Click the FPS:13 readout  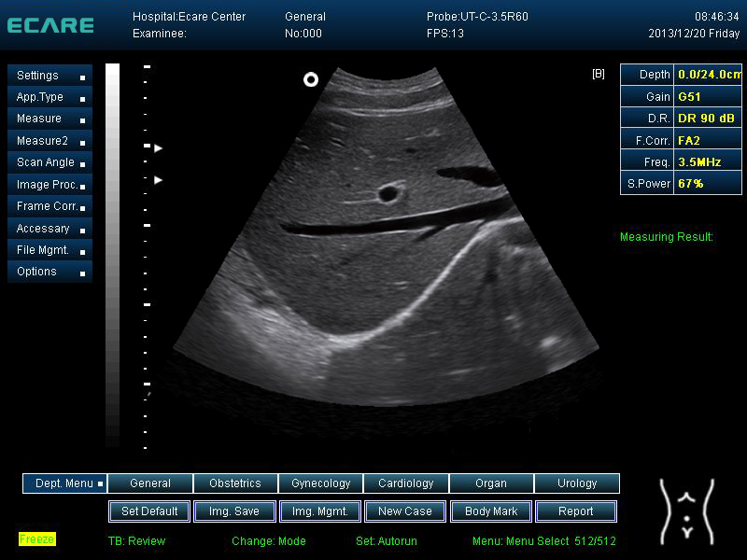click(x=445, y=34)
